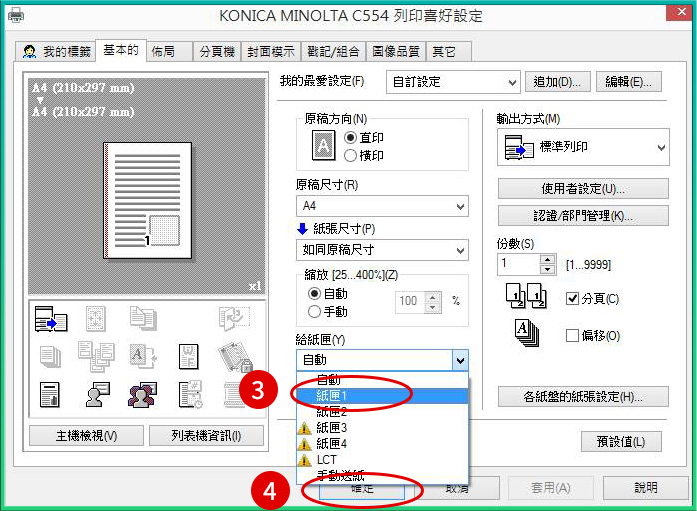The image size is (697, 511).
Task: Select LCT in tray list
Action: pos(382,460)
